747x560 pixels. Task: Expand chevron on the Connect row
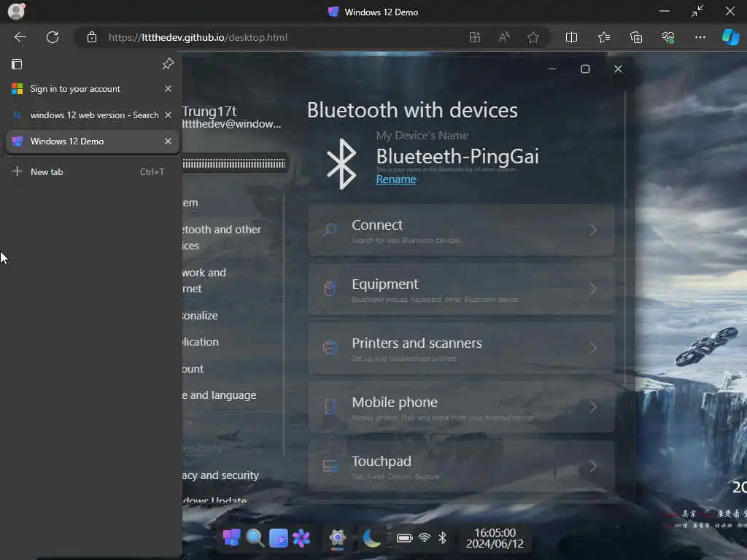pos(593,230)
